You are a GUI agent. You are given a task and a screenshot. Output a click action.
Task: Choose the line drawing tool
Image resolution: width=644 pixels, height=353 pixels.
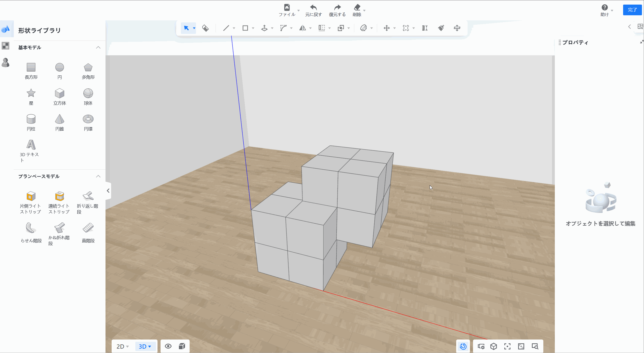226,28
